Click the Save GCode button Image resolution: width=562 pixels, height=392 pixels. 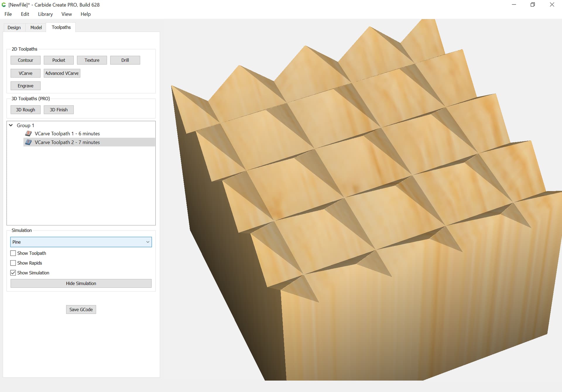(x=81, y=309)
